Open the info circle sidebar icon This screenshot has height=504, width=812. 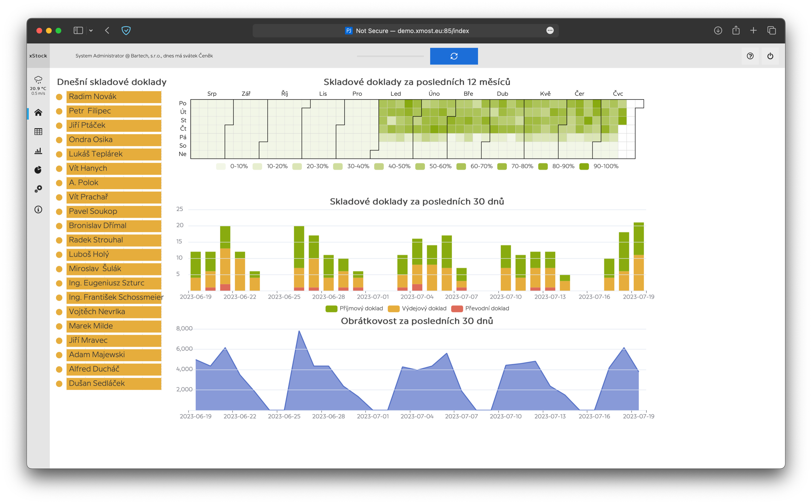[38, 209]
